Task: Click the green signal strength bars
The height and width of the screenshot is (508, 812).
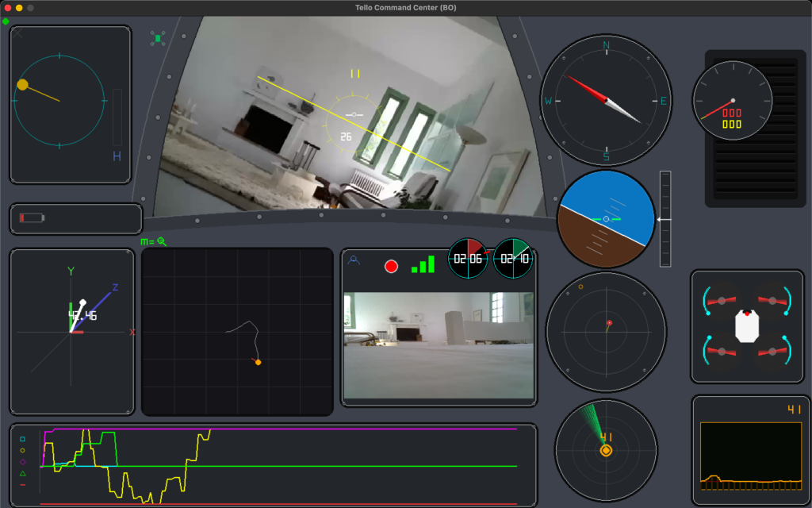Action: pyautogui.click(x=423, y=264)
